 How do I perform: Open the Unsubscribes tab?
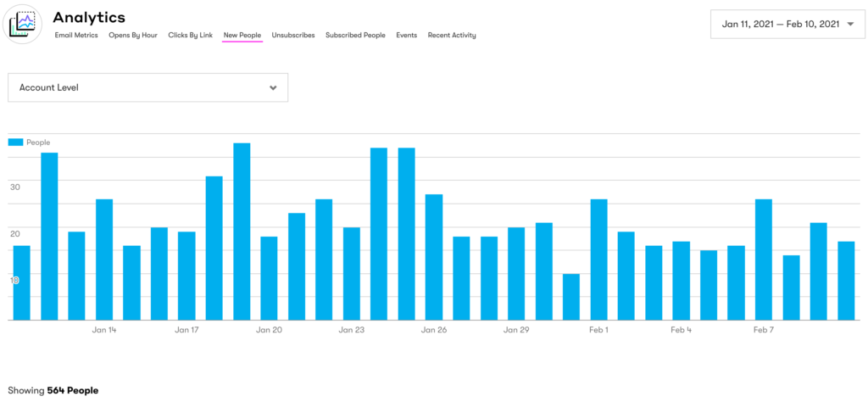(x=293, y=36)
